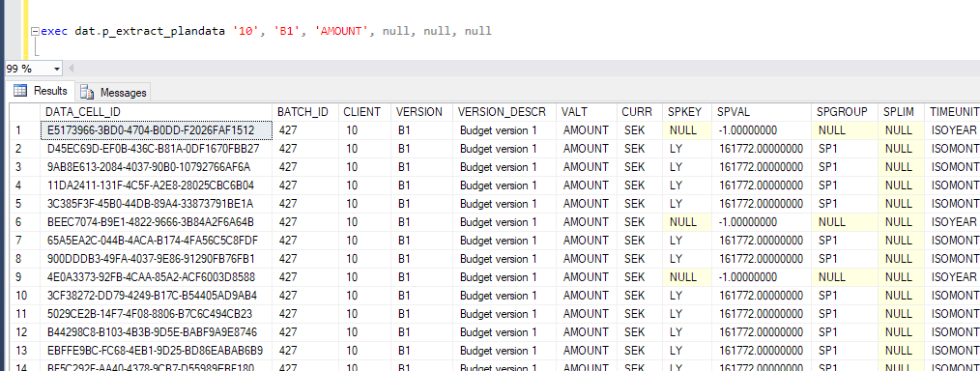Screen dimensions: 980x371
Task: Open the 99 % zoom dropdown
Action: pyautogui.click(x=57, y=69)
